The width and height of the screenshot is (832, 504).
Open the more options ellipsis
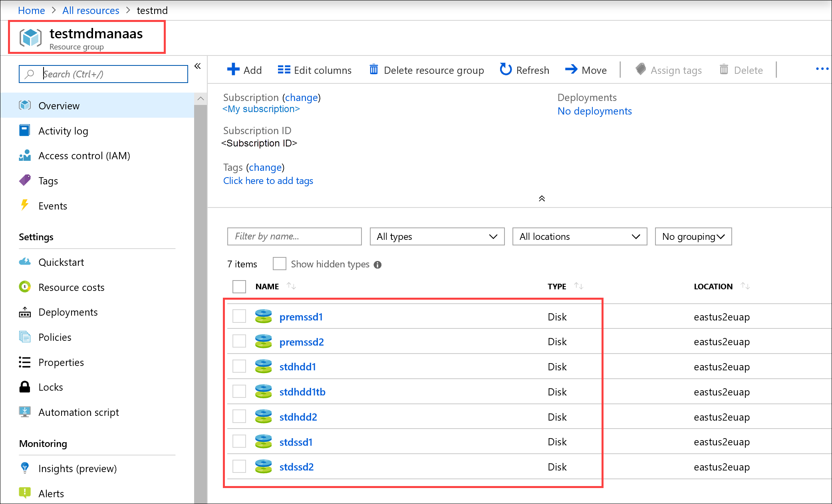coord(822,69)
